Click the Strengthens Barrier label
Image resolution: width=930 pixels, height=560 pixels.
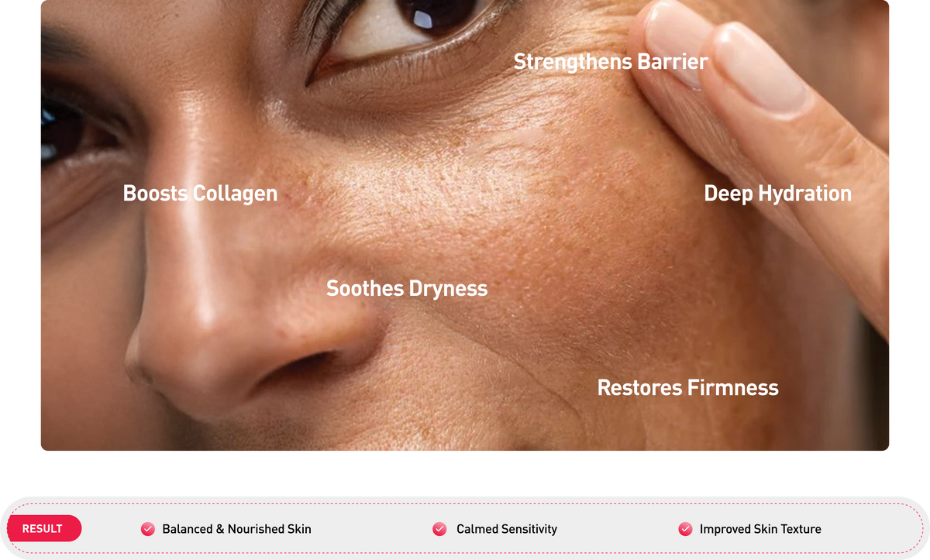(611, 61)
